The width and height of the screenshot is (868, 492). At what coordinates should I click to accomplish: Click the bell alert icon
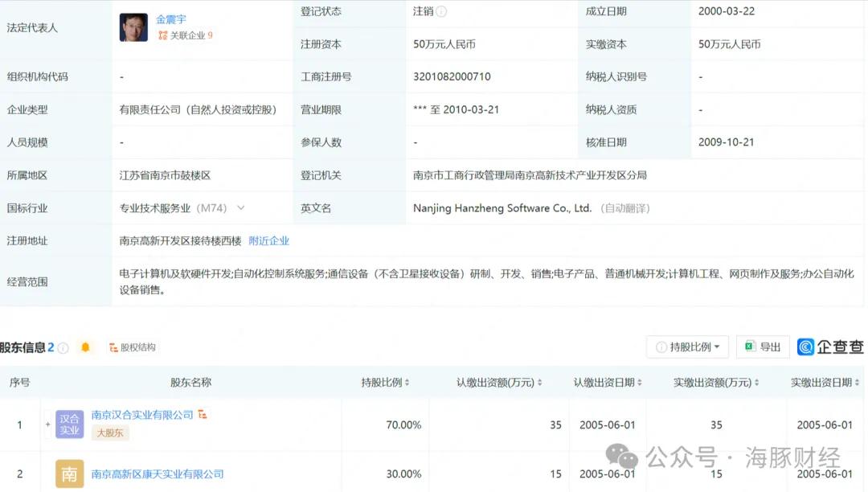pyautogui.click(x=85, y=347)
